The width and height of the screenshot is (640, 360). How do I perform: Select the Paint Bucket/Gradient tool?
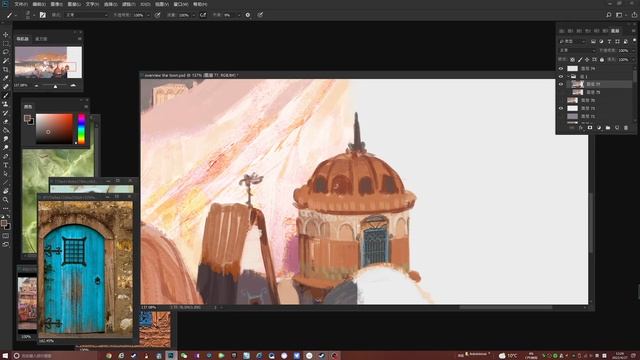point(6,130)
